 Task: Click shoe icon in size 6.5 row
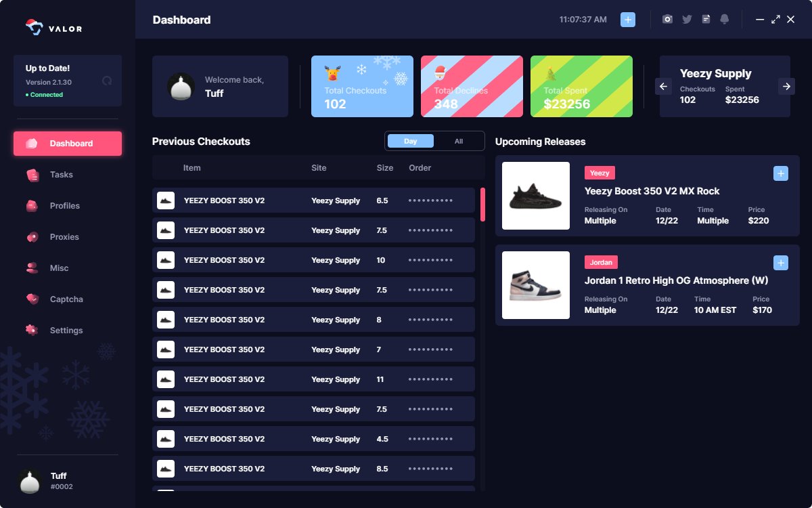166,200
